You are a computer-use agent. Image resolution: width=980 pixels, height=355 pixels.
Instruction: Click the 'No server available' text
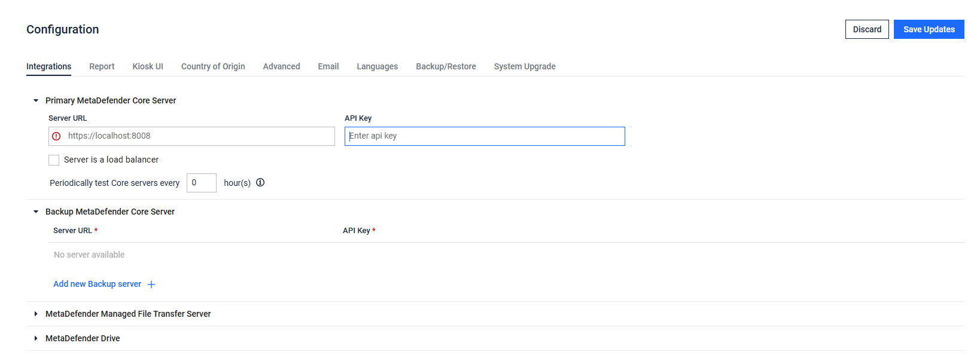coord(89,255)
